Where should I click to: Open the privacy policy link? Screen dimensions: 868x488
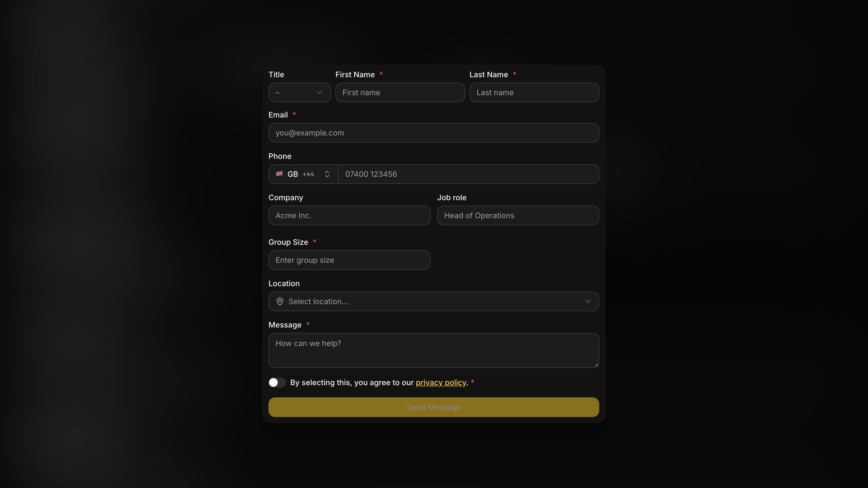(441, 382)
